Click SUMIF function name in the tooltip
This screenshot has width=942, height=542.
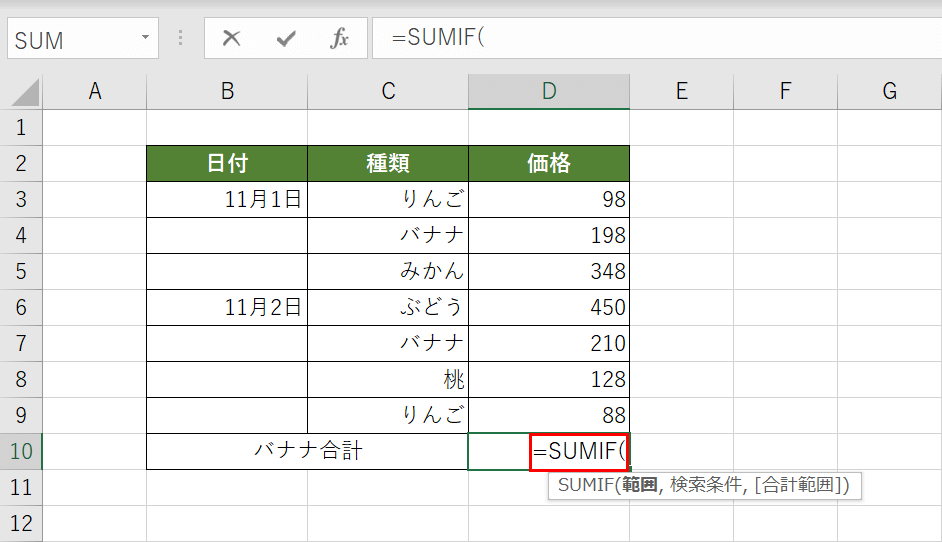click(585, 485)
